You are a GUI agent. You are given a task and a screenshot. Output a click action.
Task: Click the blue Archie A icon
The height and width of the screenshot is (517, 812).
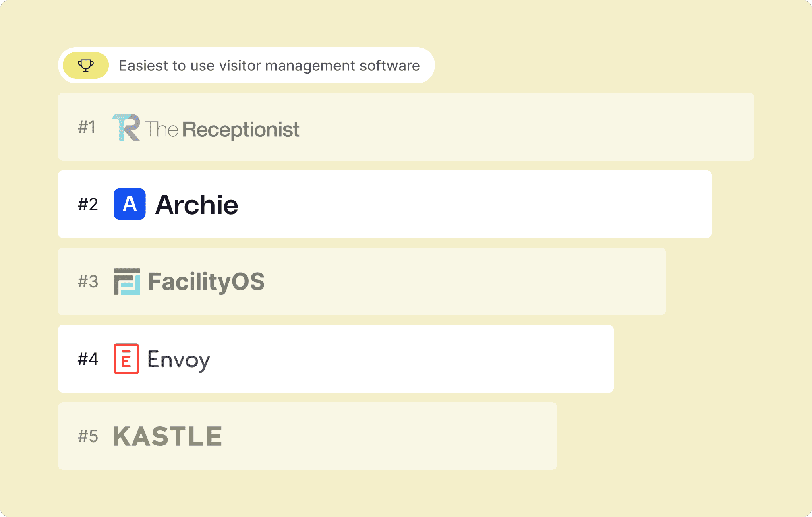pos(129,204)
